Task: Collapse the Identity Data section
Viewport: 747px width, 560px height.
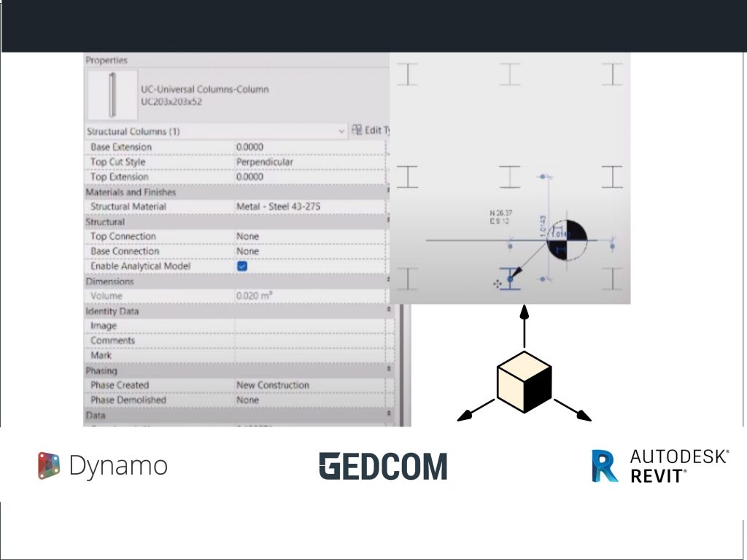Action: [x=388, y=311]
